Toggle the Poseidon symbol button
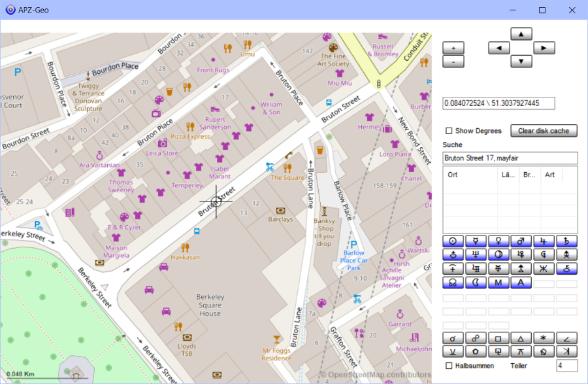 pyautogui.click(x=544, y=269)
